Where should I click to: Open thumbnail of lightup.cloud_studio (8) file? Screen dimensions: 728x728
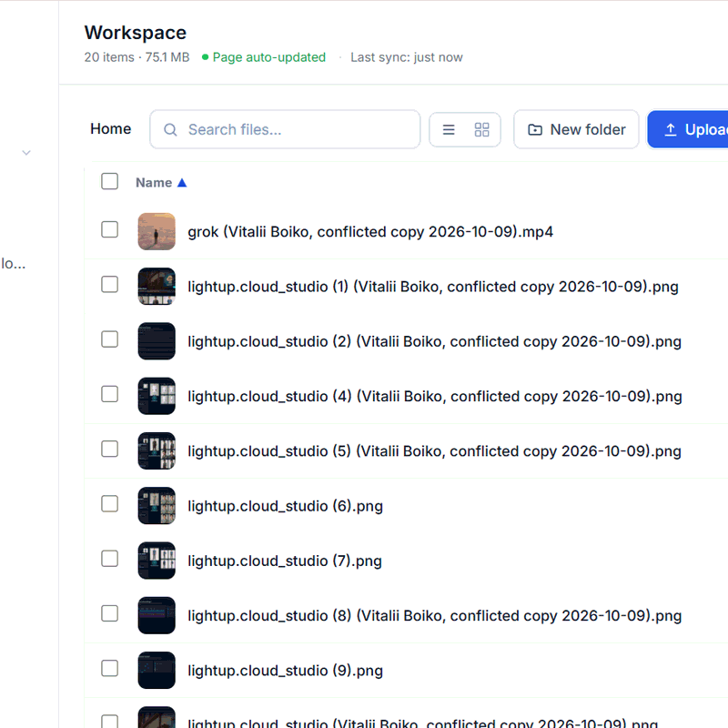click(157, 615)
